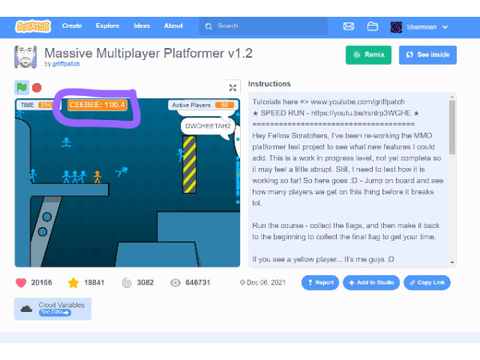Open the My Stuff folder icon
This screenshot has width=480, height=360.
click(372, 26)
